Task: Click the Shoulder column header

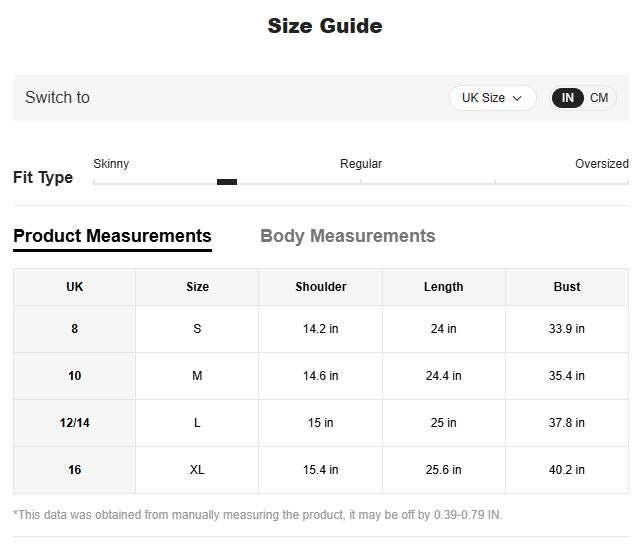Action: 321,287
